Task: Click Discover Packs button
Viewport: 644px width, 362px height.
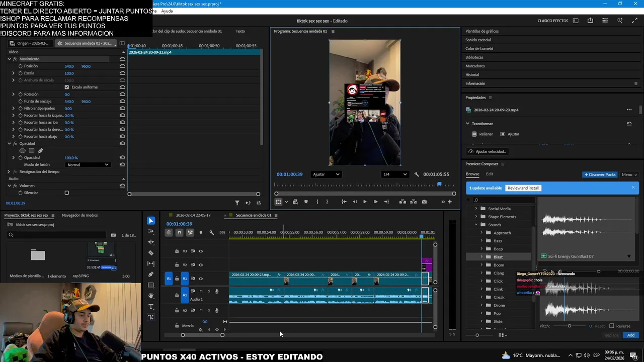Action: point(600,174)
